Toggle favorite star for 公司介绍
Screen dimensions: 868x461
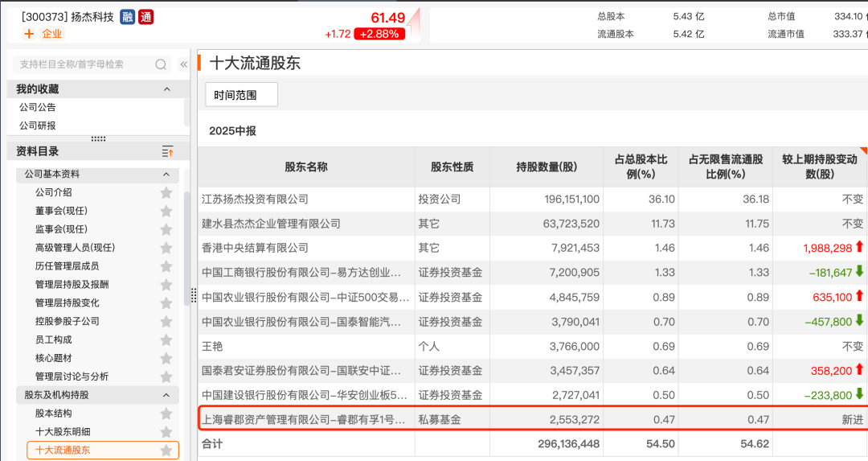tap(166, 192)
